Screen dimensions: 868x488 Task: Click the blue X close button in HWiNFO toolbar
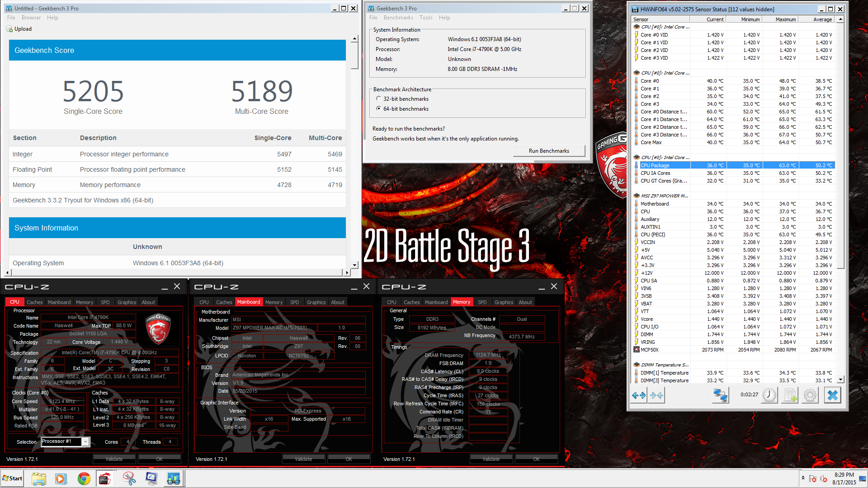[832, 395]
